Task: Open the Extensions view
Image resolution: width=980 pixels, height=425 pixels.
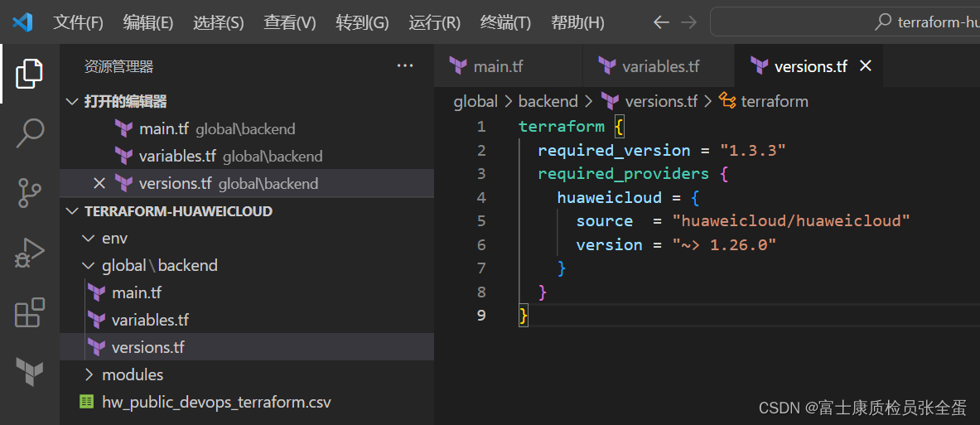Action: click(29, 312)
